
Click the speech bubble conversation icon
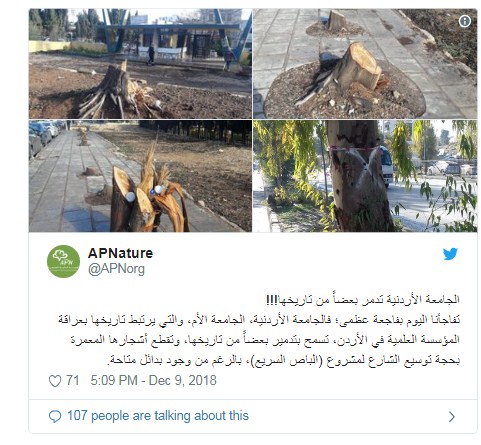(x=55, y=416)
